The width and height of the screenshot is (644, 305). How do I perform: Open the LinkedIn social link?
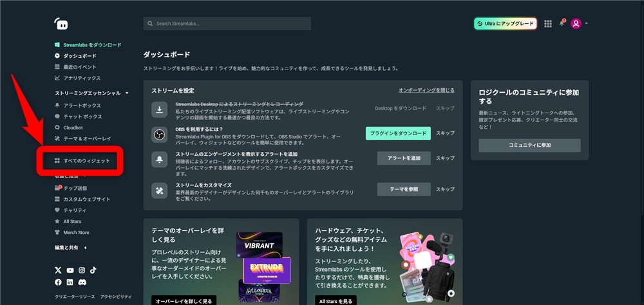click(70, 282)
